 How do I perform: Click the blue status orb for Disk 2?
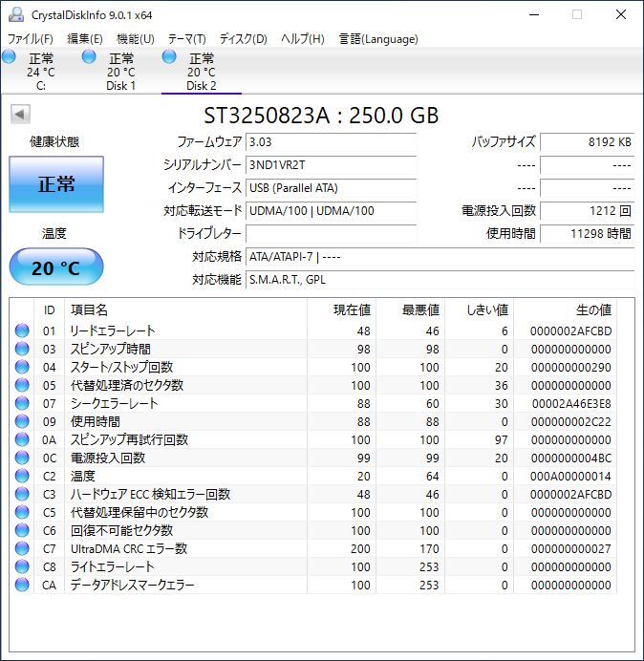169,57
